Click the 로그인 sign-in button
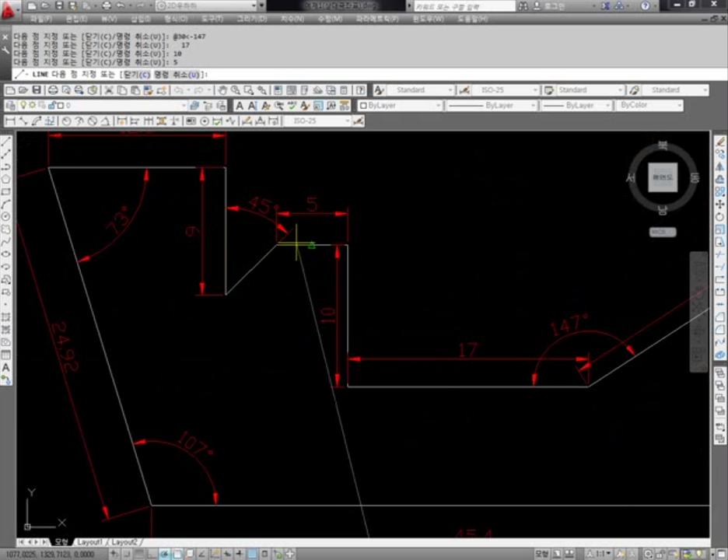Screen dimensions: 728x560 (x=549, y=6)
